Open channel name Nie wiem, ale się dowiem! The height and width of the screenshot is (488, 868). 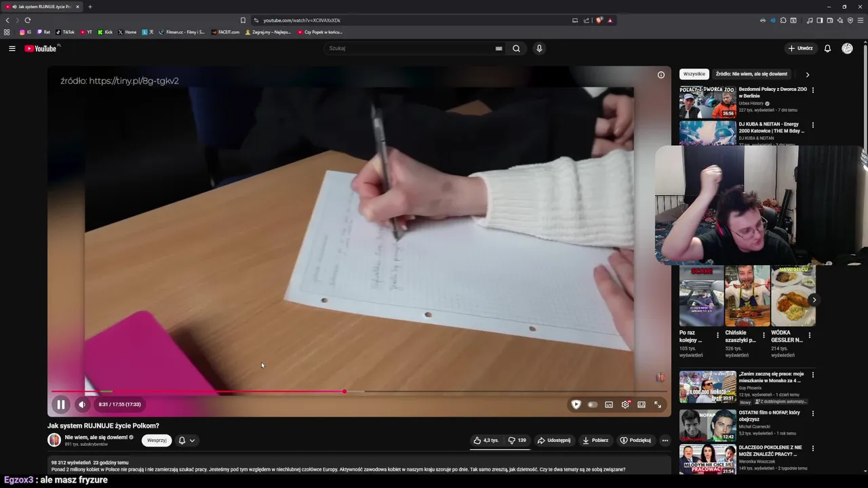[96, 437]
